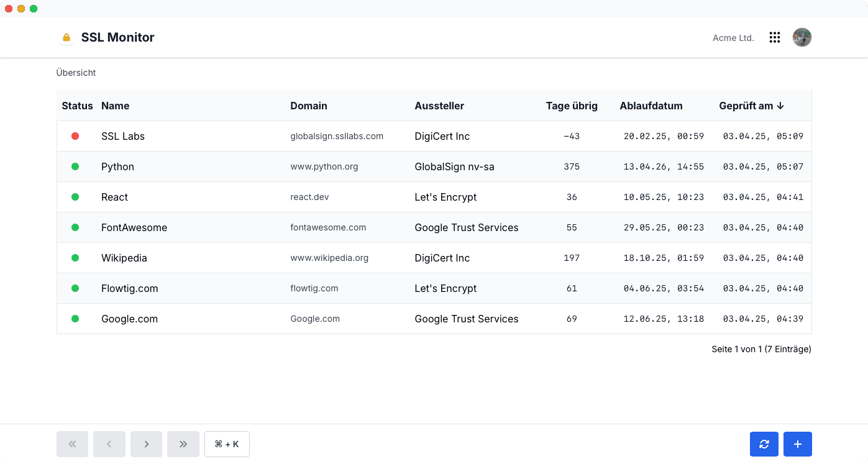Viewport: 868px width, 464px height.
Task: Sort table by Tage übrig column
Action: click(572, 106)
